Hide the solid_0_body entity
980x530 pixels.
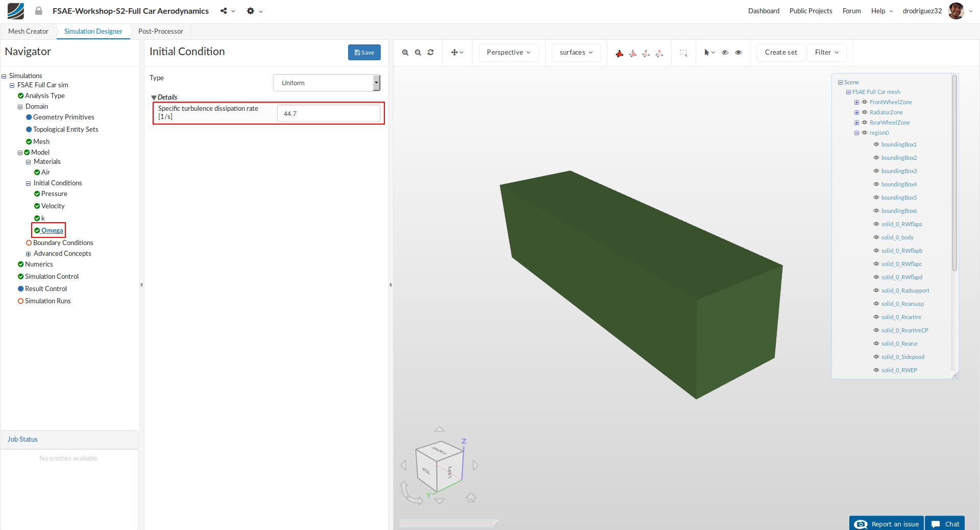pyautogui.click(x=876, y=237)
